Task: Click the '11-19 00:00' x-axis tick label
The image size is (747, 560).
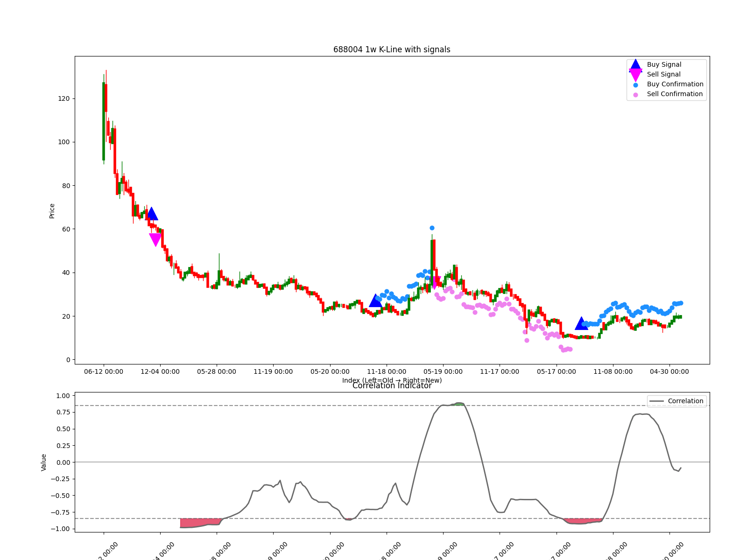Action: 273,371
